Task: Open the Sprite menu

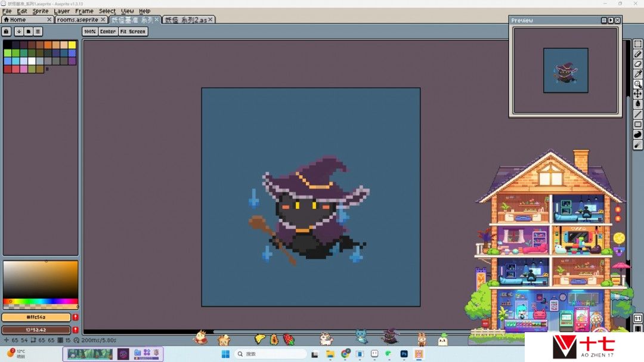Action: [41, 11]
